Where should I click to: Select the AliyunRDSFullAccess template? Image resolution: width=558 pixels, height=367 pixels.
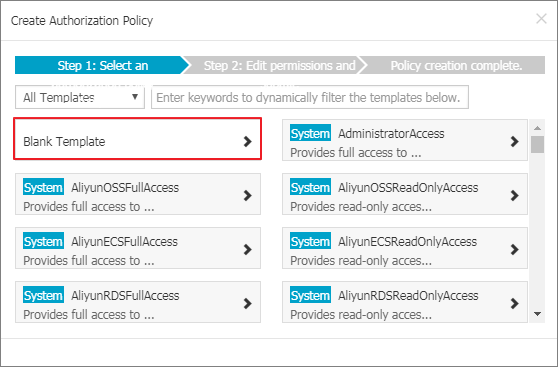(138, 302)
